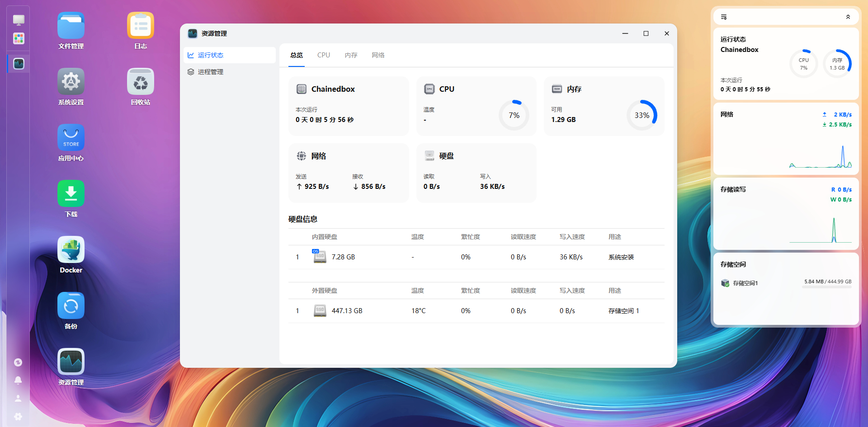Click the 2 KB/s upload rate in widget

point(843,115)
